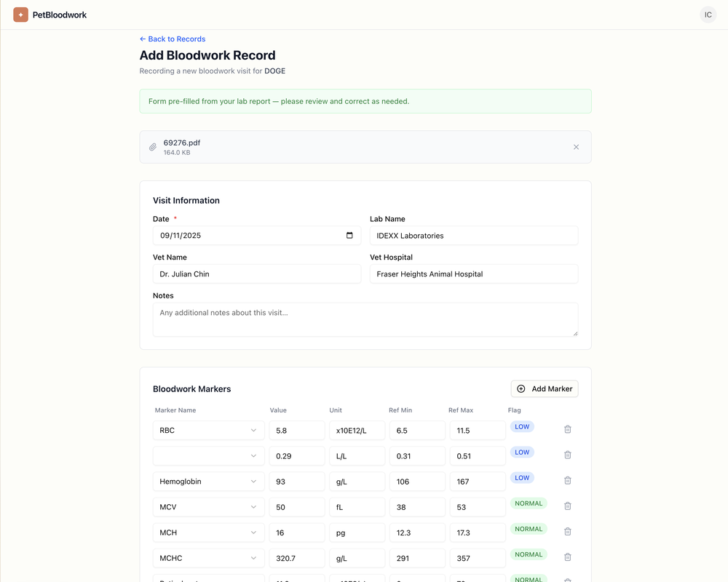Click the 69276.pdf file name
Screen dimensions: 728x582
pyautogui.click(x=181, y=143)
